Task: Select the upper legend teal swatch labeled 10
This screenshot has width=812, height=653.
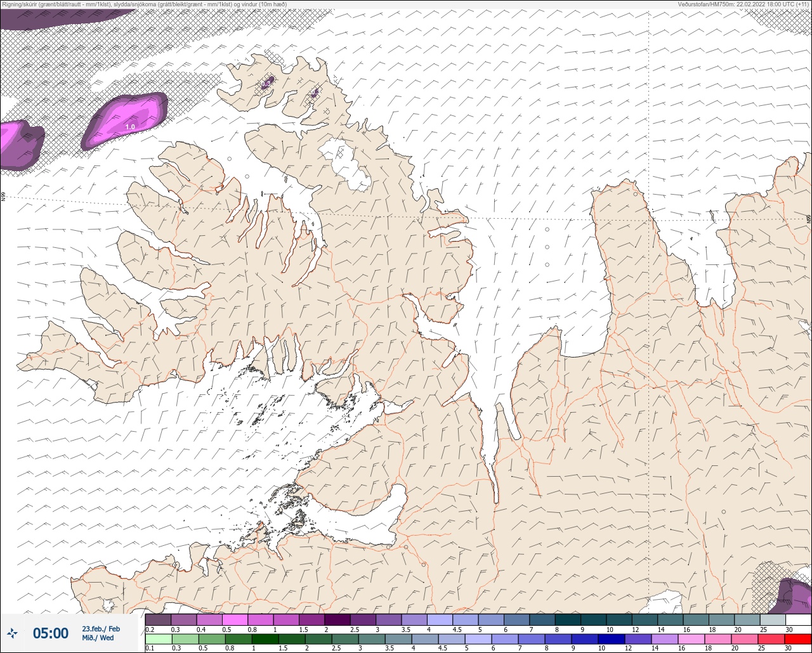Action: click(619, 619)
